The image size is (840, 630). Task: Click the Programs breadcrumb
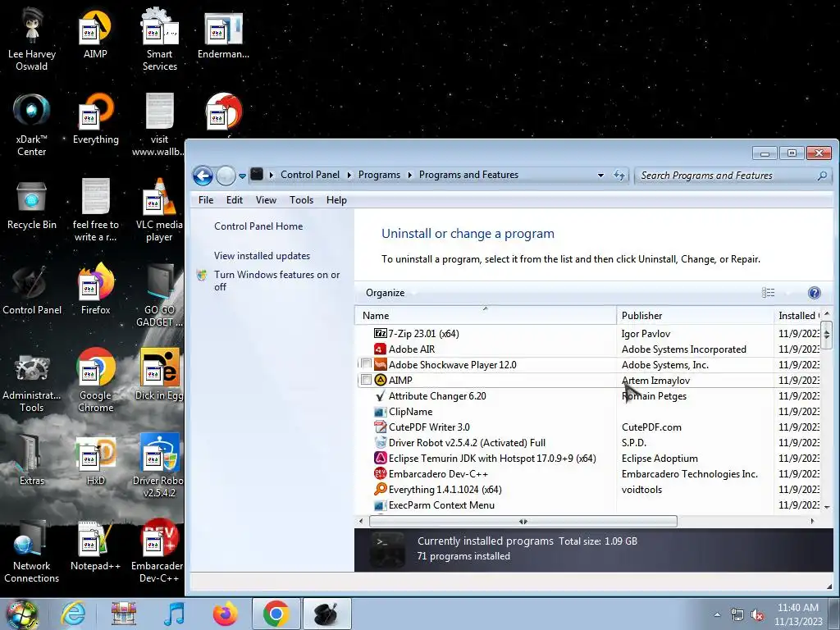click(x=379, y=176)
